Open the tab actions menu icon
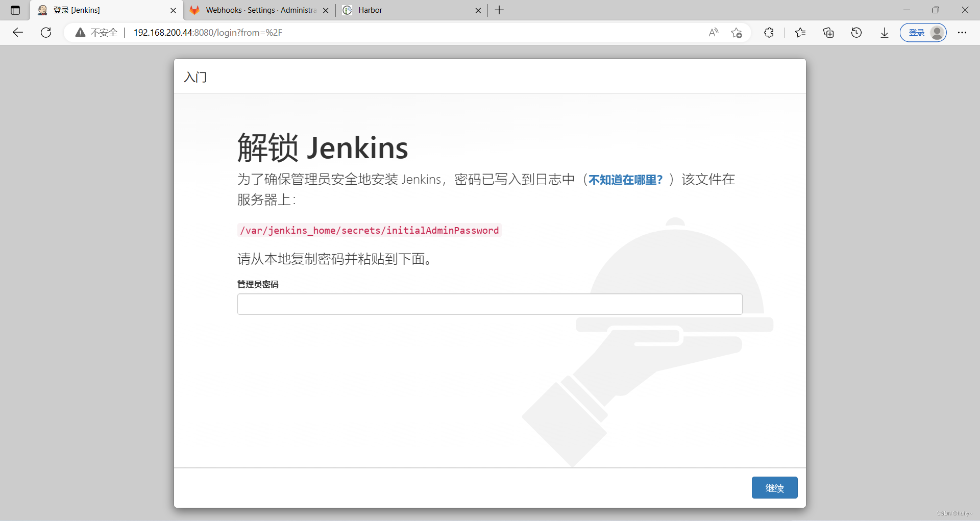The image size is (980, 521). 15,10
